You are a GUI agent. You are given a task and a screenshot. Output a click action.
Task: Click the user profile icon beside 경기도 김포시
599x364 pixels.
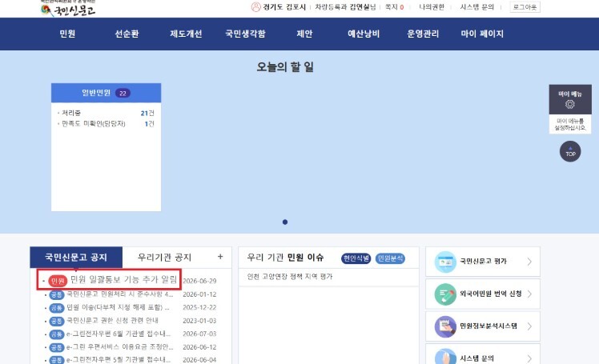point(255,7)
